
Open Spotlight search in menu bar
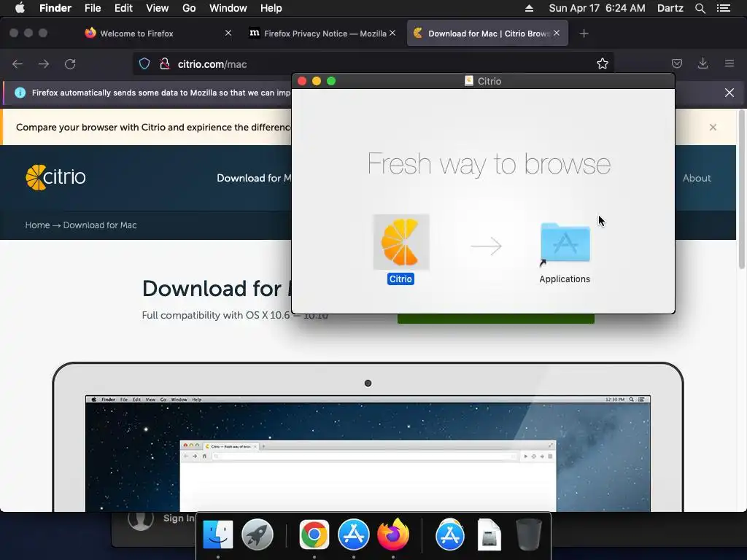click(700, 8)
